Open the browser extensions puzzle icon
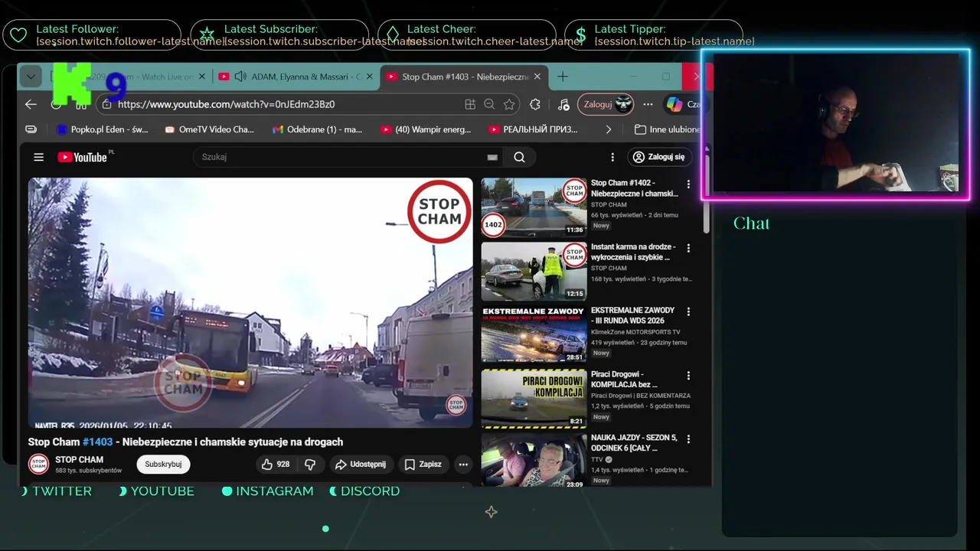The image size is (980, 551). click(535, 104)
